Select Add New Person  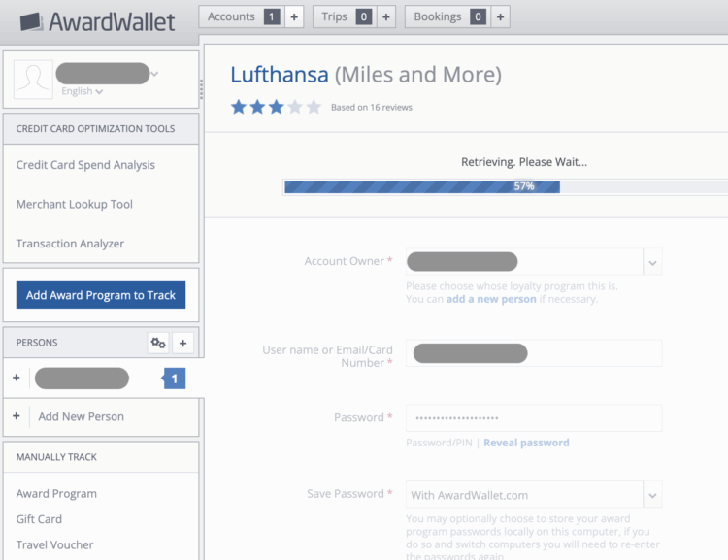[81, 416]
